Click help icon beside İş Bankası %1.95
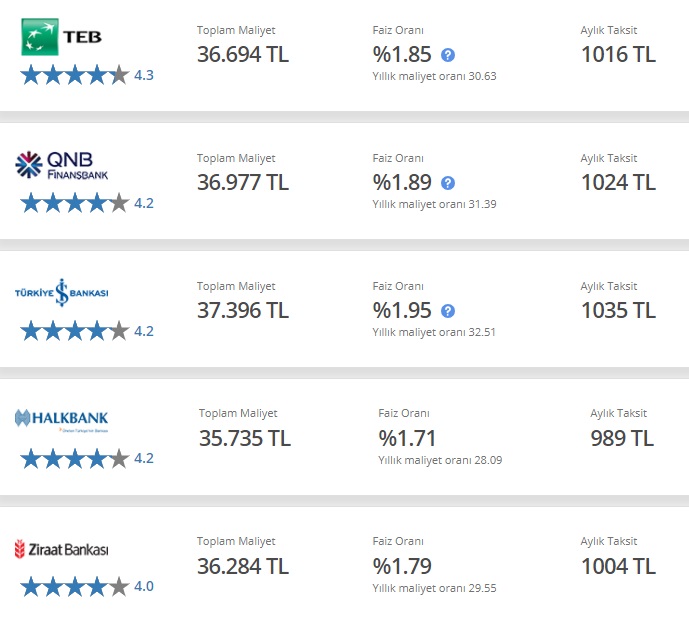 click(x=448, y=311)
